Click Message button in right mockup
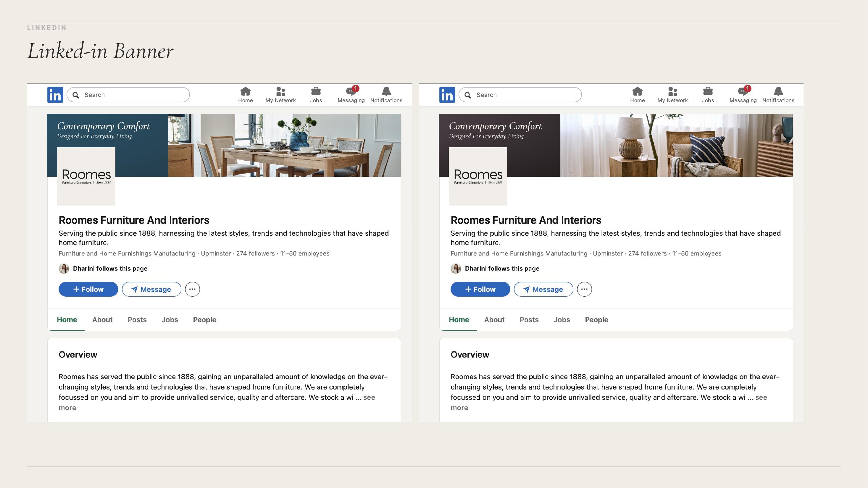 coord(543,289)
